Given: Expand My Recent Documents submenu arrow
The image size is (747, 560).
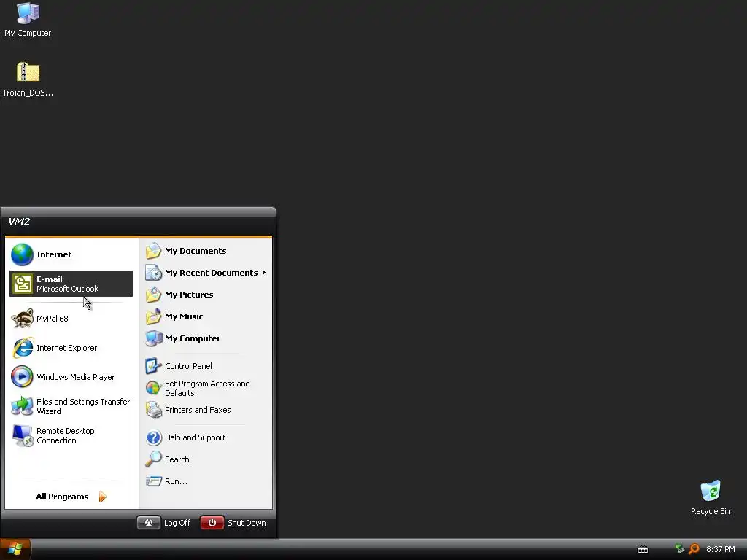Looking at the screenshot, I should [x=263, y=273].
